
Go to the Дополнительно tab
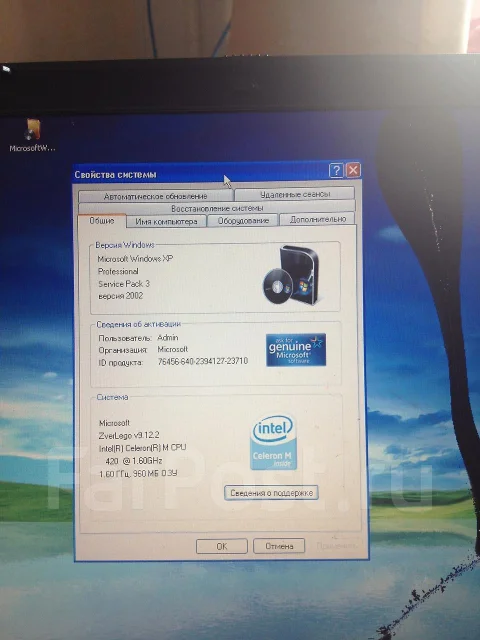tap(318, 219)
